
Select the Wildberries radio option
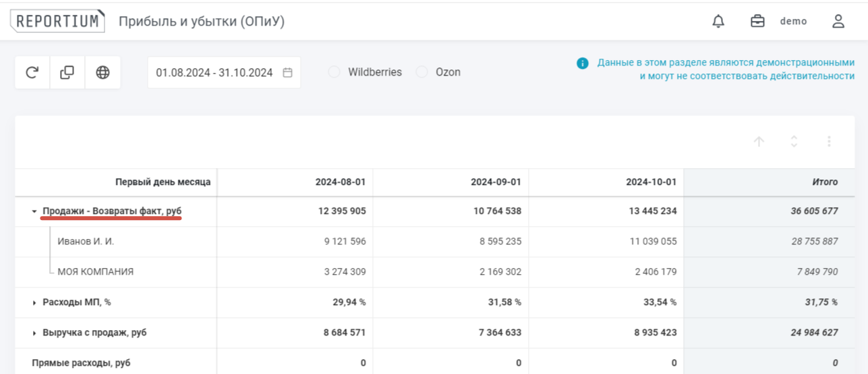pos(334,72)
